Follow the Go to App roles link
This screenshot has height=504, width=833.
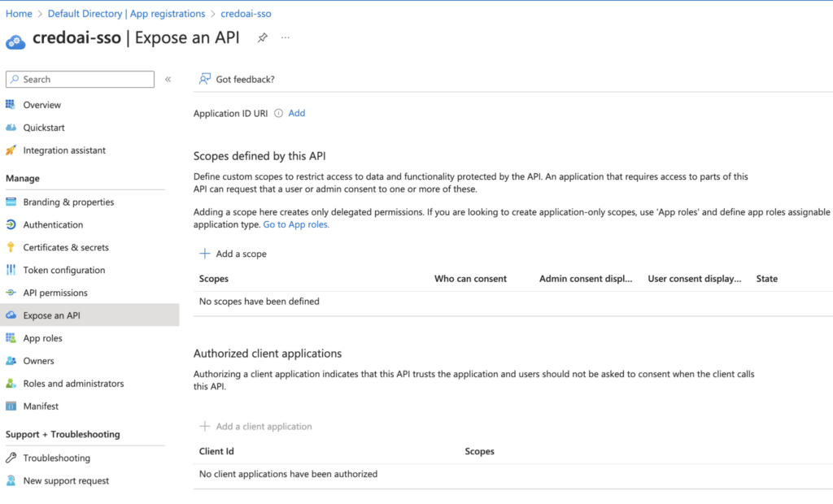pyautogui.click(x=296, y=224)
